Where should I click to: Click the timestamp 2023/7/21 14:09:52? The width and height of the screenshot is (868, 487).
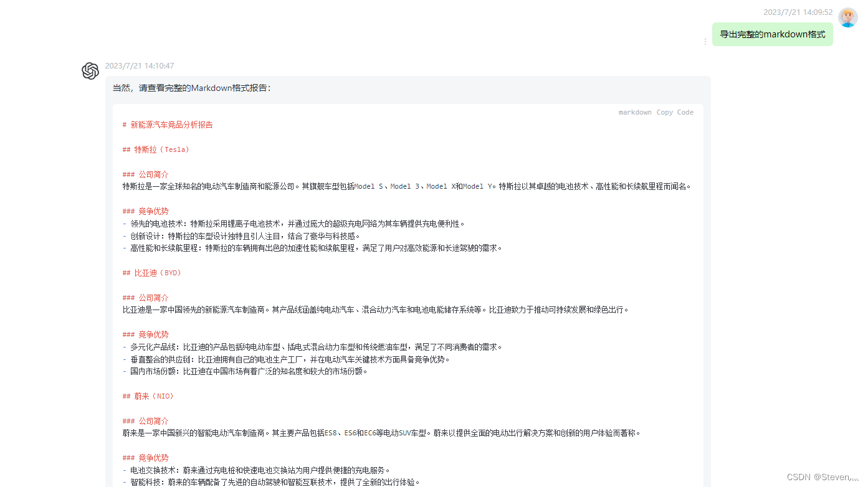798,12
